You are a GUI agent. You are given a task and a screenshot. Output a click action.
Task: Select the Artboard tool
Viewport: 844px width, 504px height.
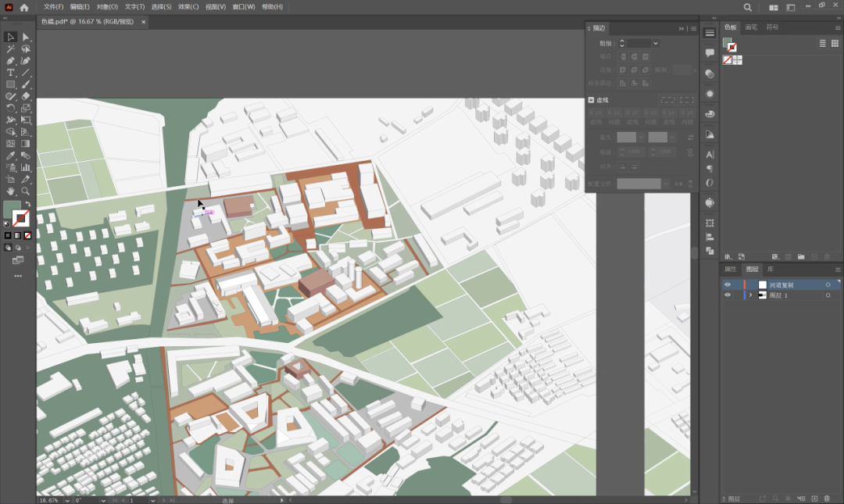[x=10, y=179]
